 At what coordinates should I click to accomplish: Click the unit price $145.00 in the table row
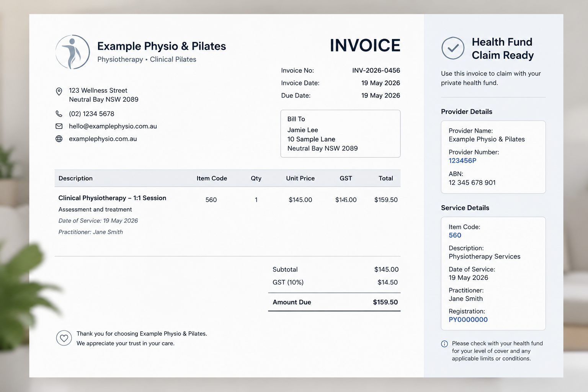tap(301, 200)
